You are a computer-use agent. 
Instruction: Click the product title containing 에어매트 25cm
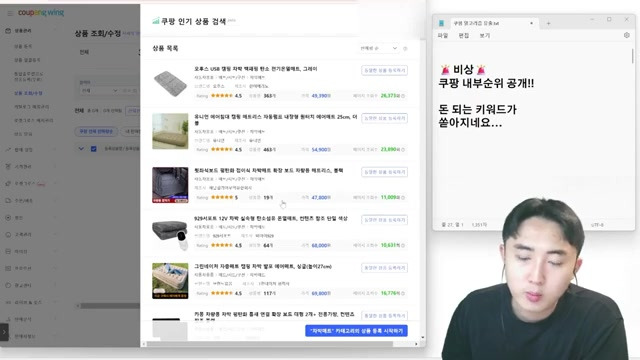(x=276, y=120)
